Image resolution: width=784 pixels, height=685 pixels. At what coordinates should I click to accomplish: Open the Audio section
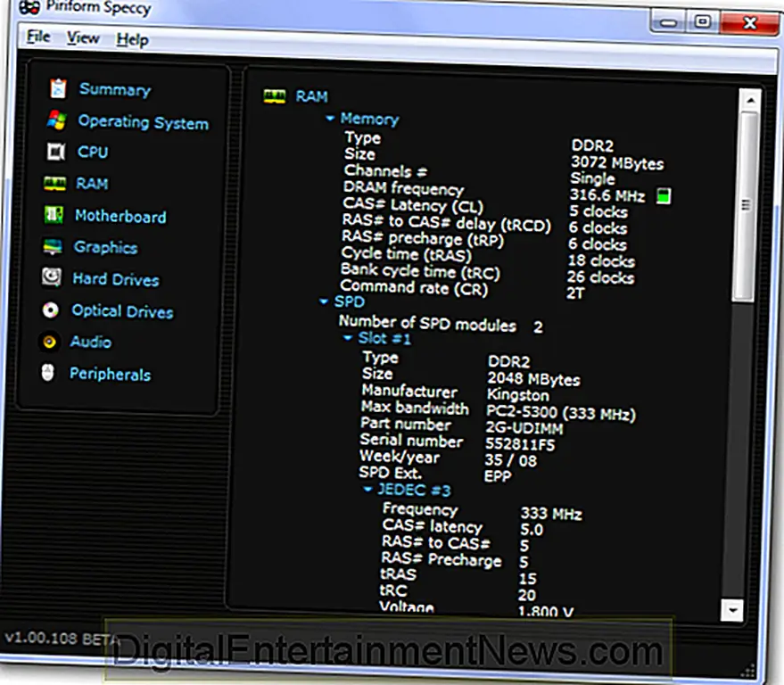[x=90, y=342]
